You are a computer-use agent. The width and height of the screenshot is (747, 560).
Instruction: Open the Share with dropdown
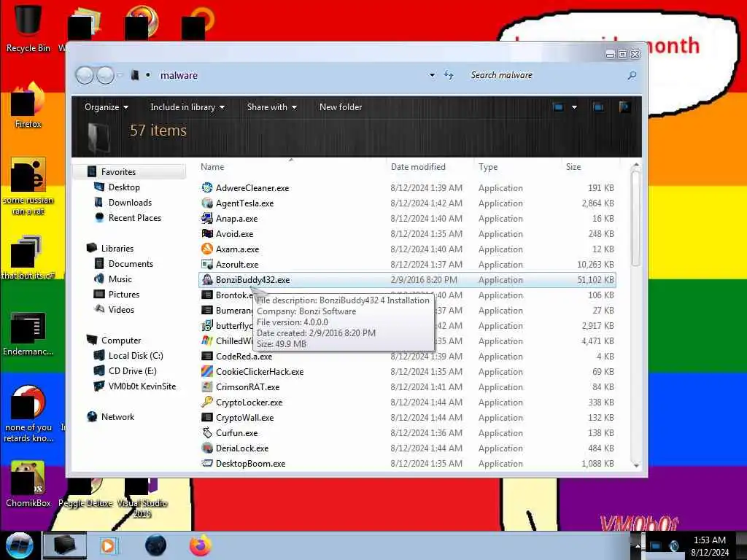(271, 107)
